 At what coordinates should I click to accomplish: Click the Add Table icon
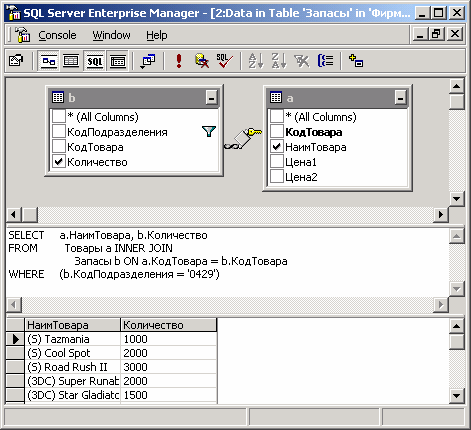click(x=356, y=61)
